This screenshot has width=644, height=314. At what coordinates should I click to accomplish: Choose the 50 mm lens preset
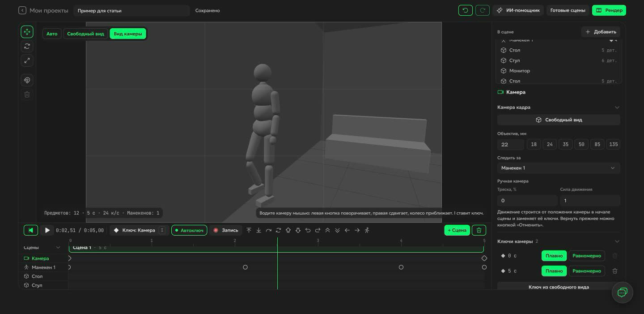pos(581,144)
